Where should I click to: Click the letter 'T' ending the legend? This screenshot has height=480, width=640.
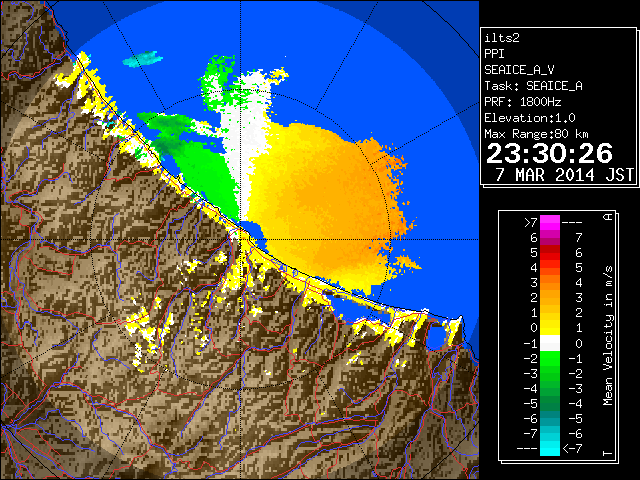click(x=608, y=453)
